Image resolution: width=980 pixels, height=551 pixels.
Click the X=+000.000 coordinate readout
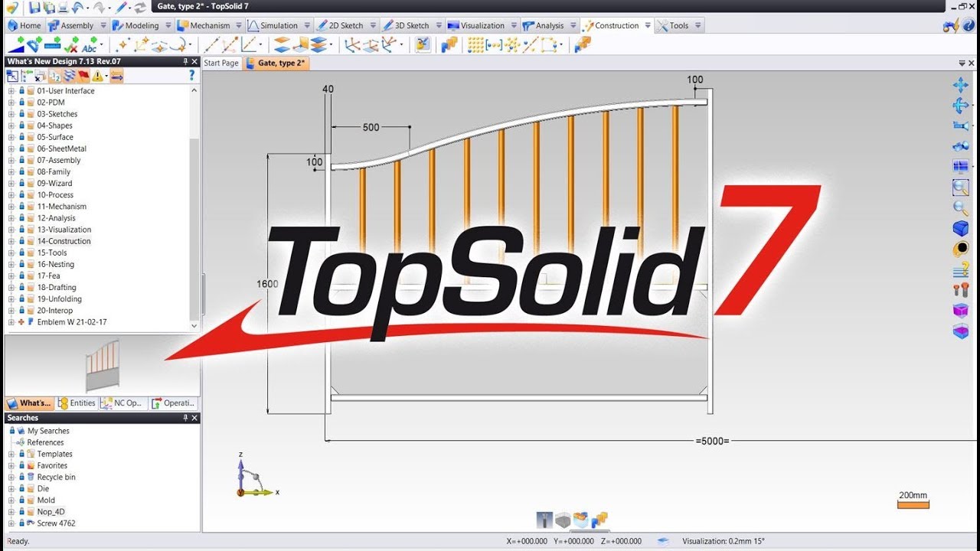click(x=527, y=541)
